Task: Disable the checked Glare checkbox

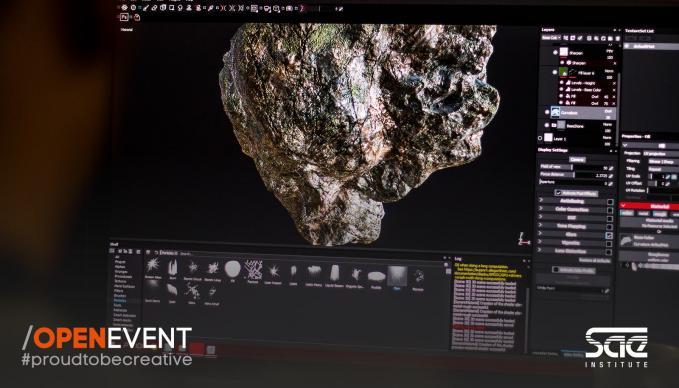Action: [609, 235]
